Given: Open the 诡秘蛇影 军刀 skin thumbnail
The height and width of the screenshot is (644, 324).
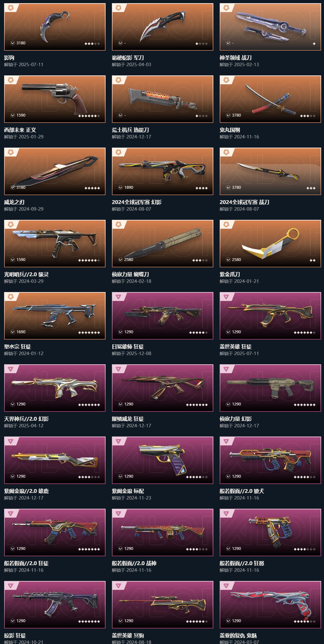Looking at the screenshot, I should [162, 27].
